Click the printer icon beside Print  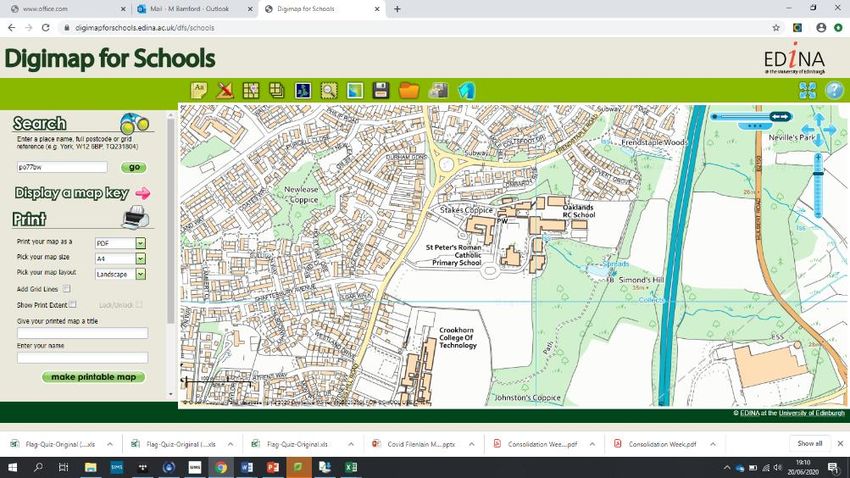[x=135, y=217]
